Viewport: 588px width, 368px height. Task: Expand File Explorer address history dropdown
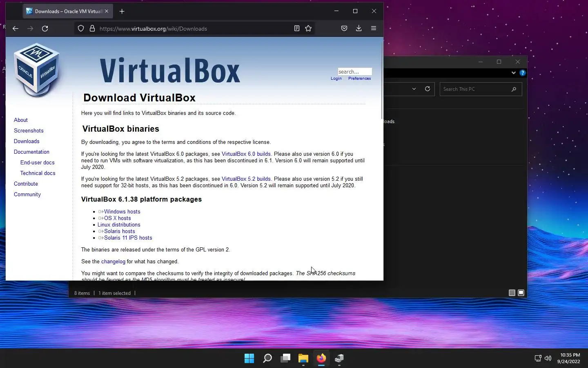click(414, 89)
